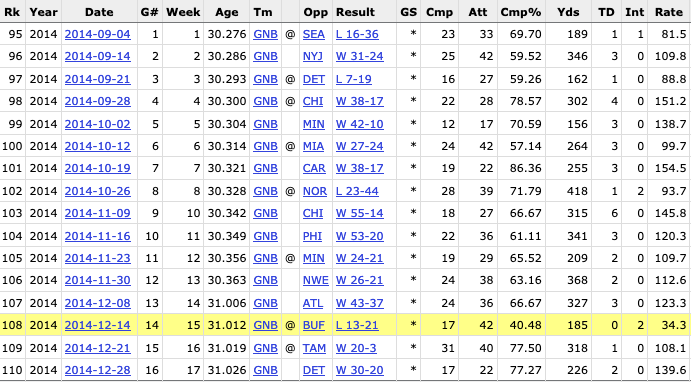Open the W 55-14 result link
This screenshot has width=691, height=382.
coord(360,213)
